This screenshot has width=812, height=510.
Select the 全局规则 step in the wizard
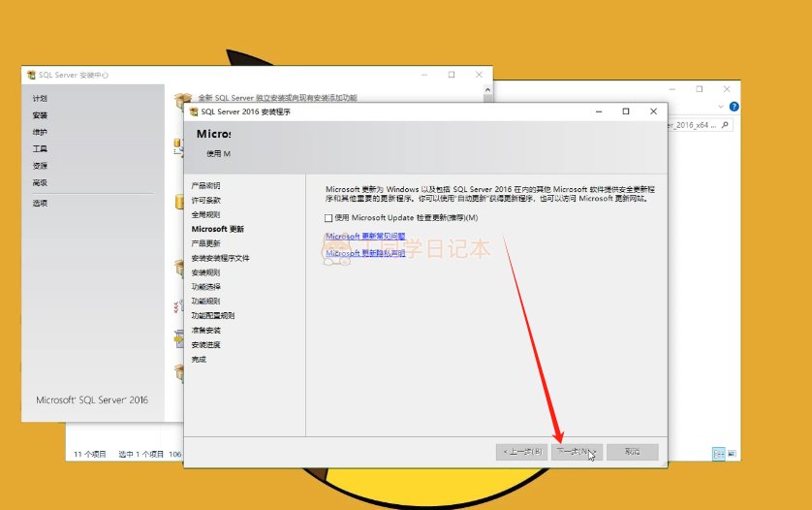(205, 214)
